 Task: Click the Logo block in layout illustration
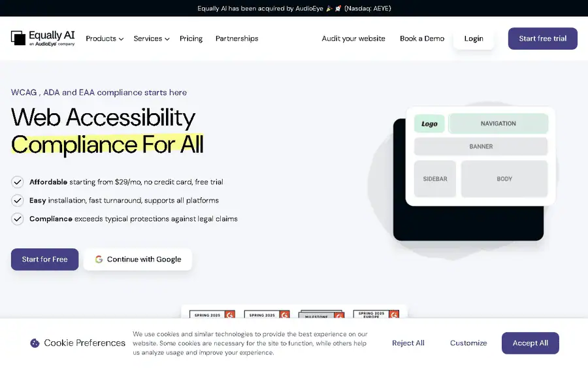(429, 124)
